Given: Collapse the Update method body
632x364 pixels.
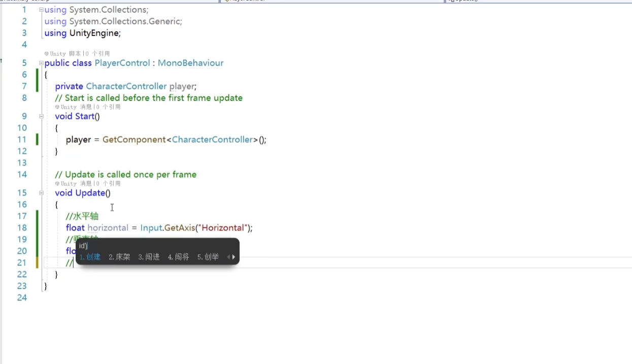Looking at the screenshot, I should tap(41, 193).
